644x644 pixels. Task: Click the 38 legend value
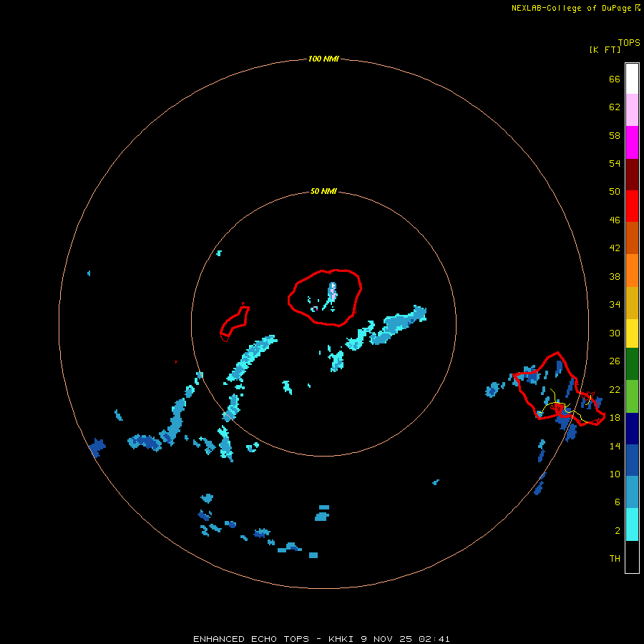coord(615,277)
